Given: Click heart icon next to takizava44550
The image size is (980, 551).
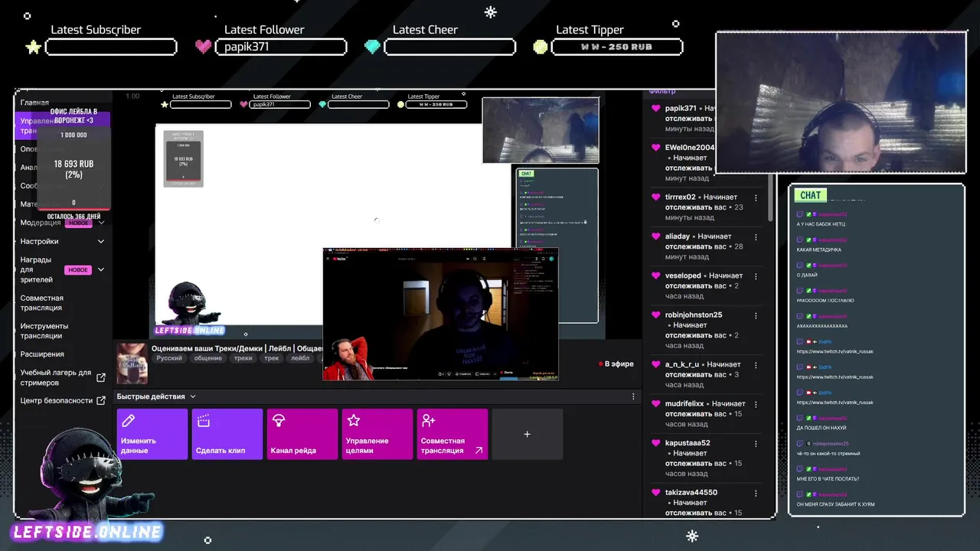Looking at the screenshot, I should click(x=655, y=492).
